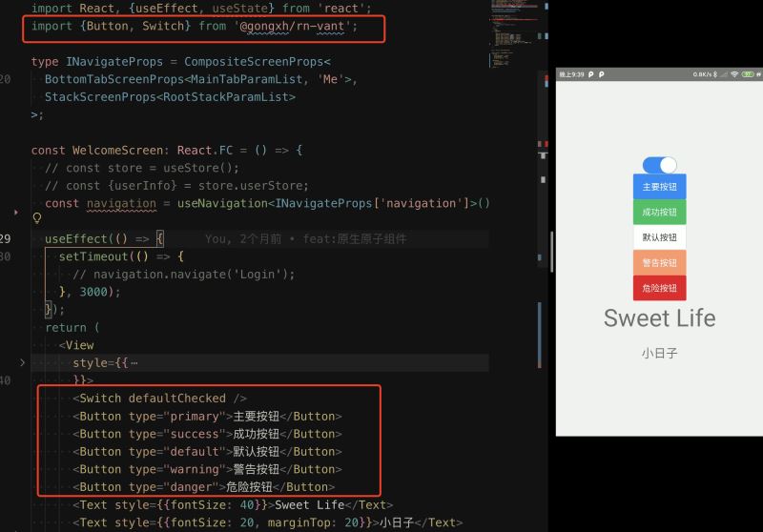Click the '// const {userInfo}' comment line
The width and height of the screenshot is (763, 532).
coord(176,185)
